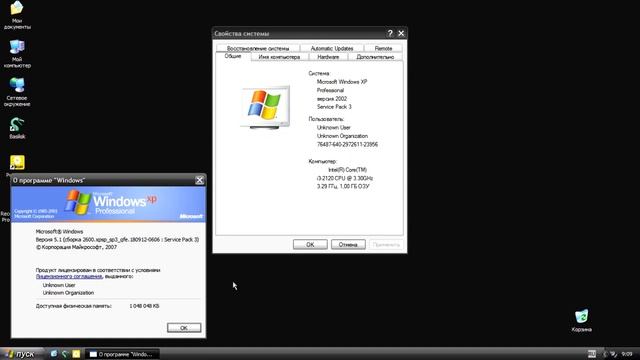Click the Сетевое окружение desktop icon
Viewport: 640px width, 360px height.
click(x=17, y=92)
